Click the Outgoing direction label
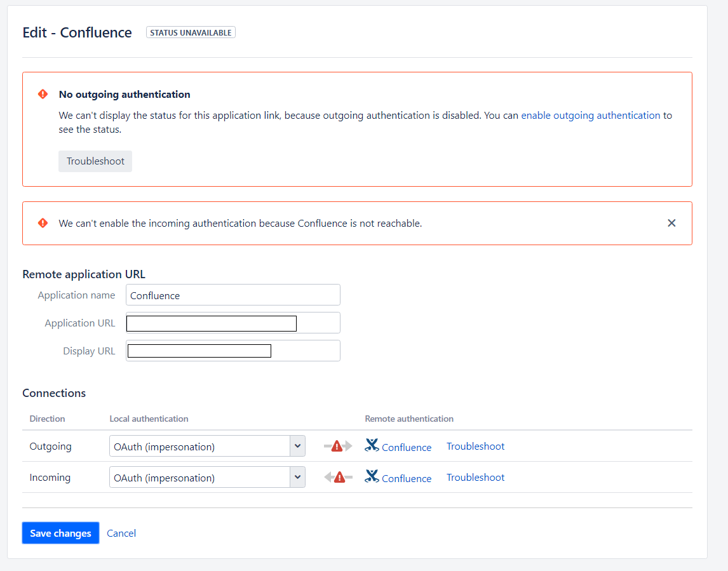The height and width of the screenshot is (571, 728). click(x=51, y=446)
